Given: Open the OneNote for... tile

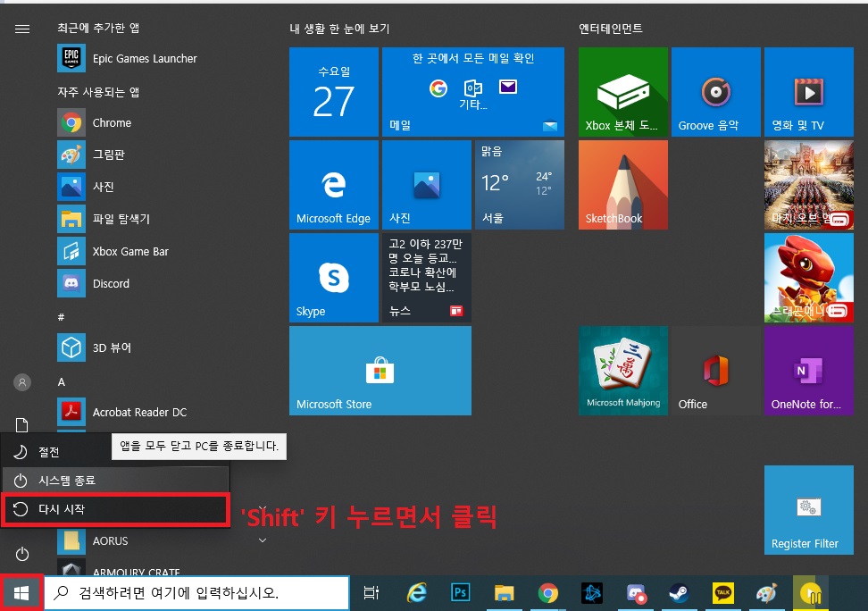Looking at the screenshot, I should click(x=809, y=371).
